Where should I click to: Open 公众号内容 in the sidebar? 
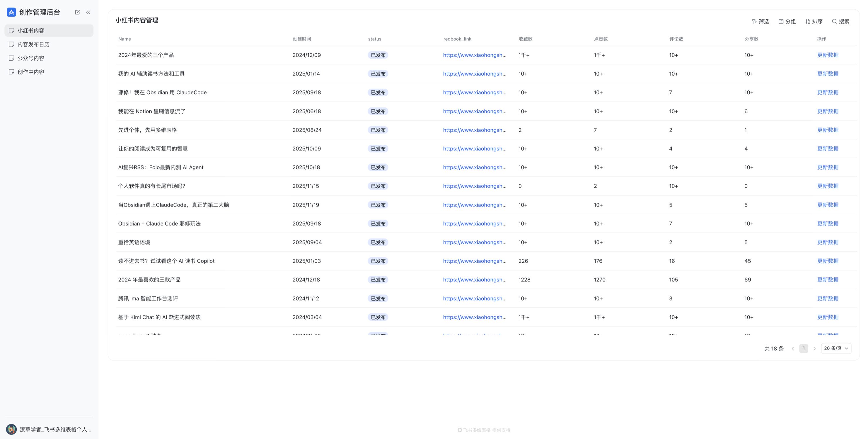[31, 58]
